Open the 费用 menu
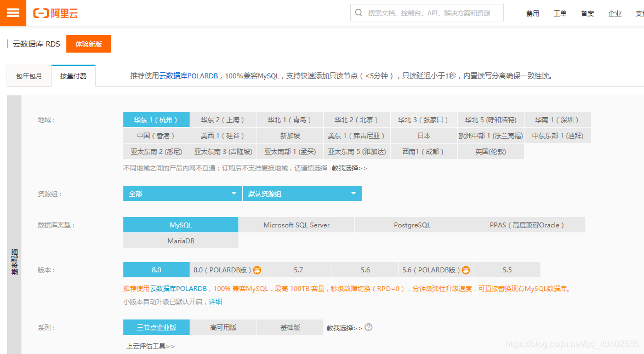This screenshot has height=354, width=644. [x=533, y=13]
